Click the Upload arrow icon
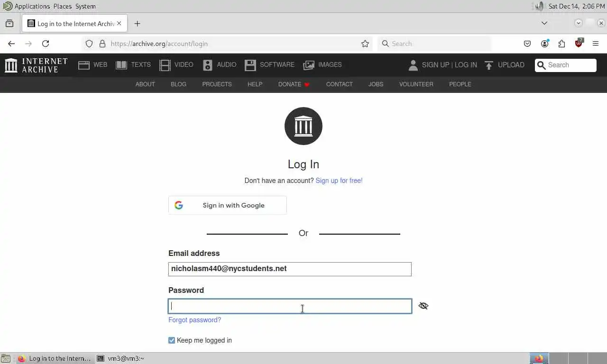 click(x=489, y=65)
